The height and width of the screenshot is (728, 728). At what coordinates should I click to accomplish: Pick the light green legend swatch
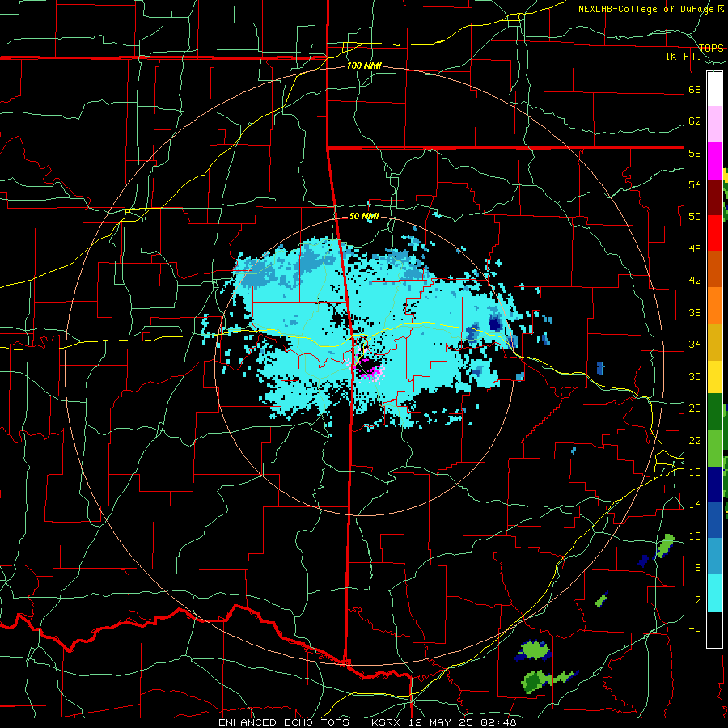point(714,448)
